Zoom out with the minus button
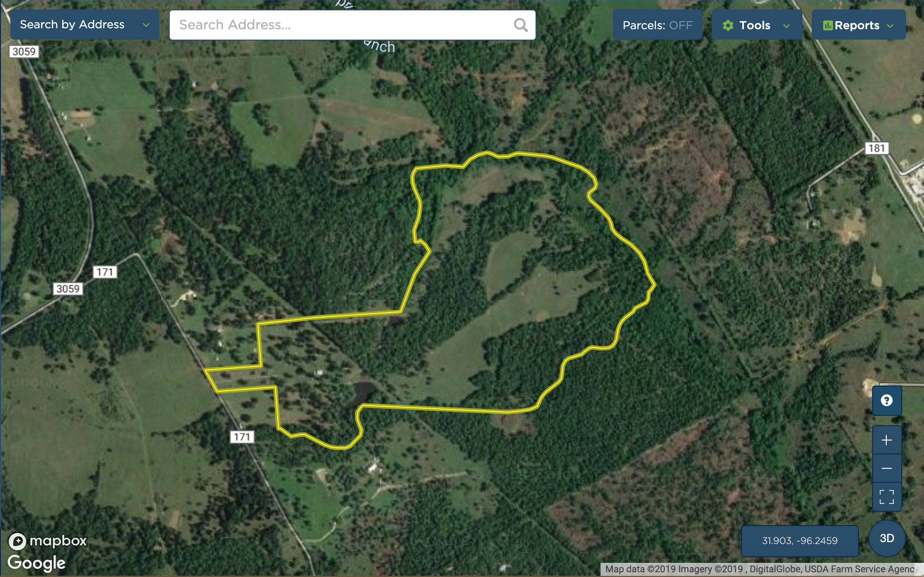The width and height of the screenshot is (924, 577). (887, 469)
